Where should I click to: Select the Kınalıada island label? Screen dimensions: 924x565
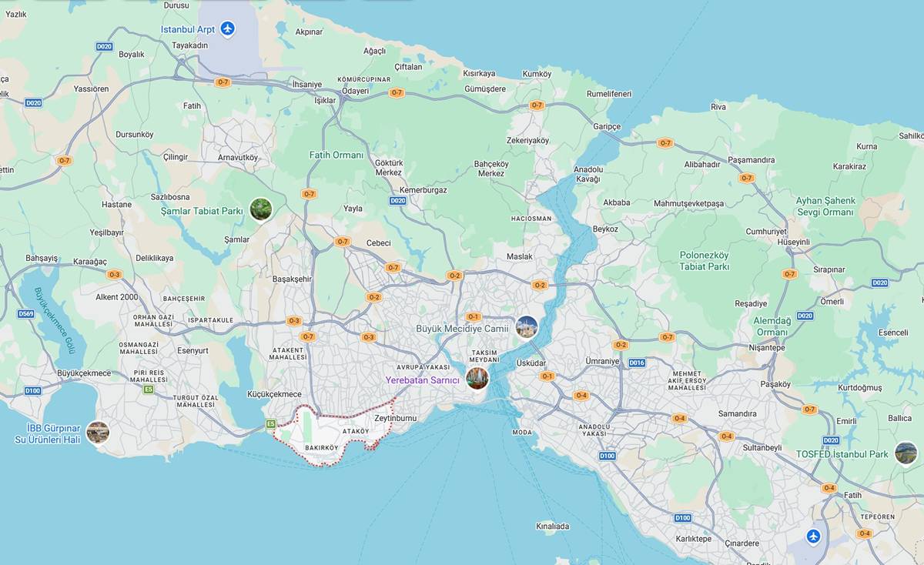[552, 527]
